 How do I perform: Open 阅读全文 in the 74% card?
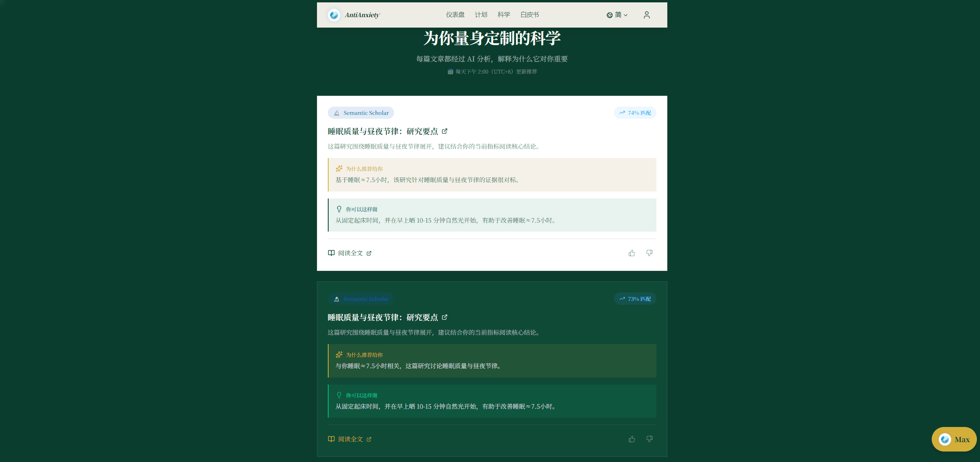point(350,253)
